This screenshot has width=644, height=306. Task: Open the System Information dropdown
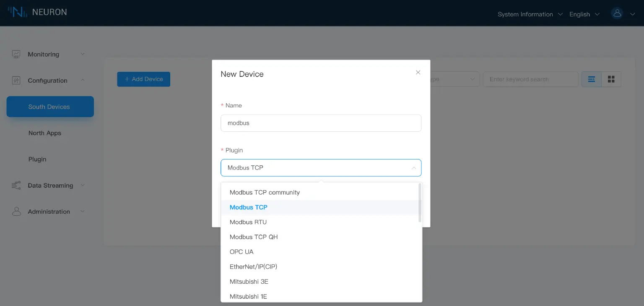(525, 14)
